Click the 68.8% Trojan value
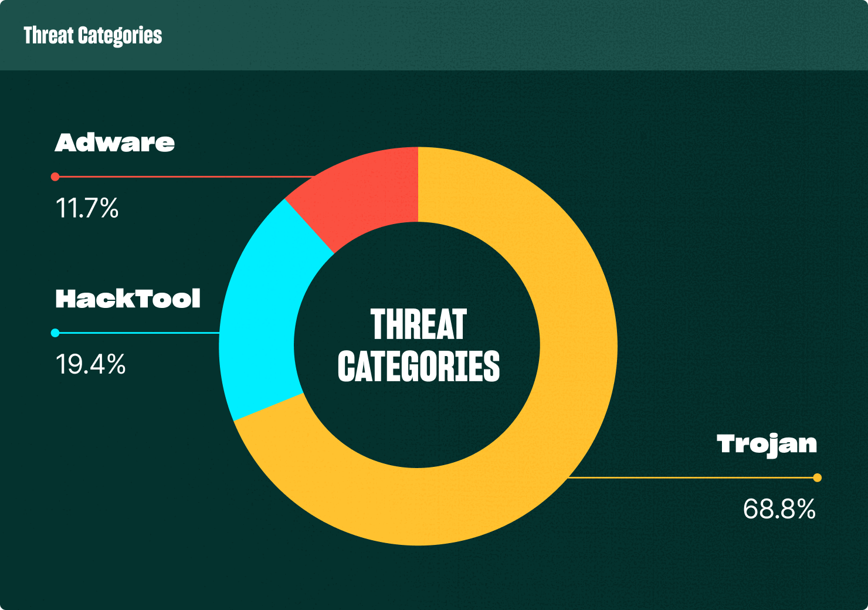 [x=779, y=509]
